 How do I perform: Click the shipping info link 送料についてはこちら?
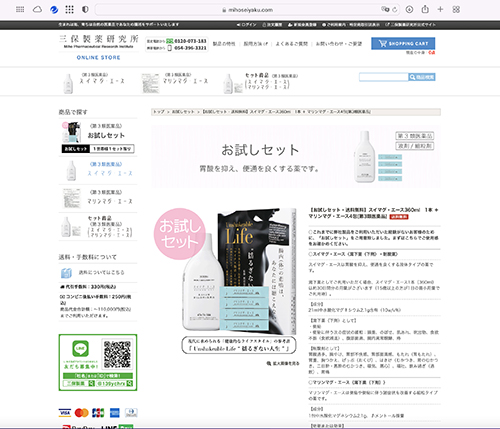point(101,272)
